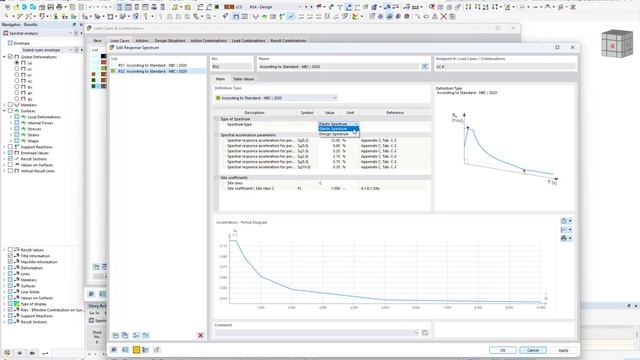640x360 pixels.
Task: Click the OK button
Action: tap(502, 350)
